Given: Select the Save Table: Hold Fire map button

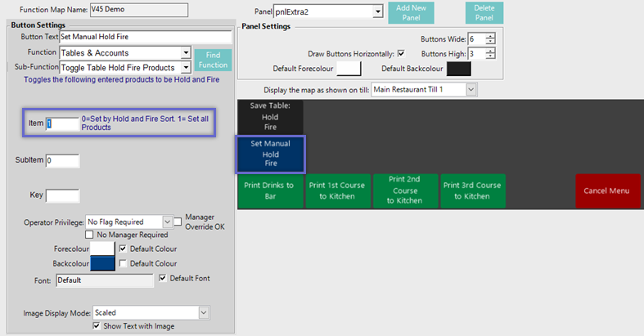Looking at the screenshot, I should tap(270, 117).
